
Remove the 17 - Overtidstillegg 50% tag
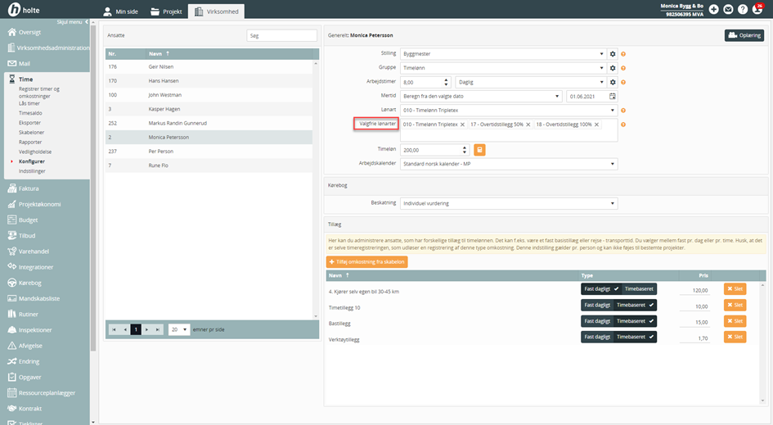pos(529,124)
